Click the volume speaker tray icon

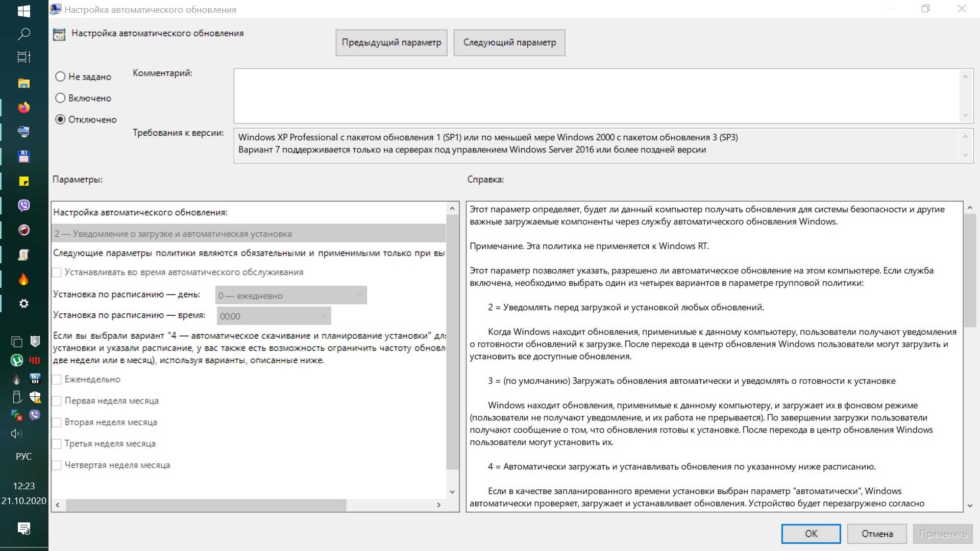point(16,434)
